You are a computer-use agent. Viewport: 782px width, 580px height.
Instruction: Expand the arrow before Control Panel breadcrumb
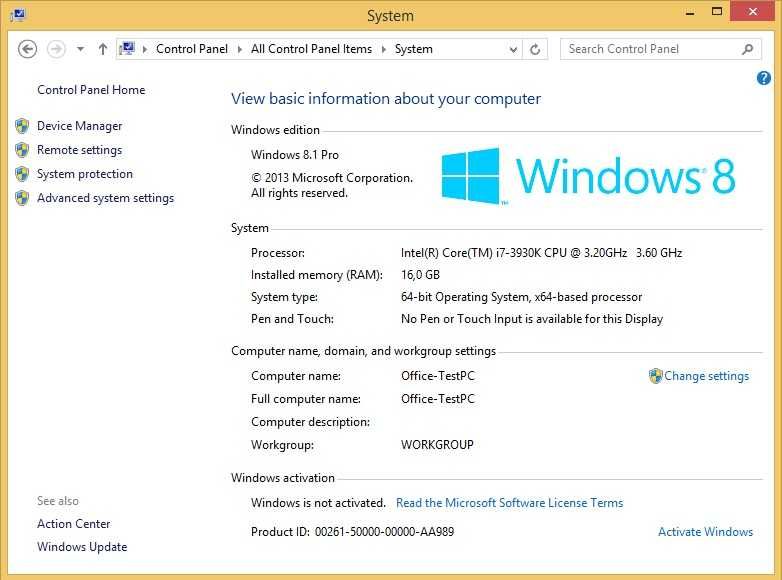(x=145, y=49)
